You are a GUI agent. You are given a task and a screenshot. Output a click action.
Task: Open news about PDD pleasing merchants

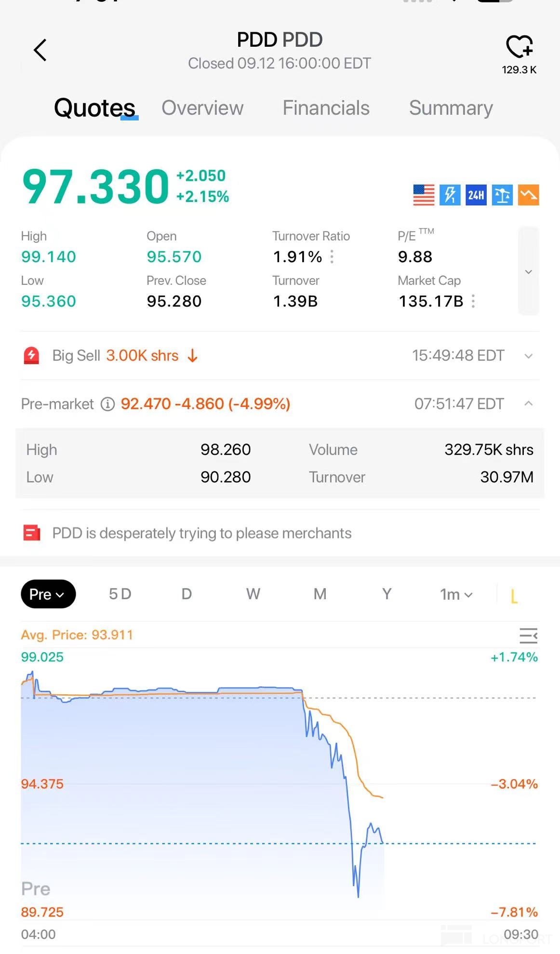[x=201, y=533]
